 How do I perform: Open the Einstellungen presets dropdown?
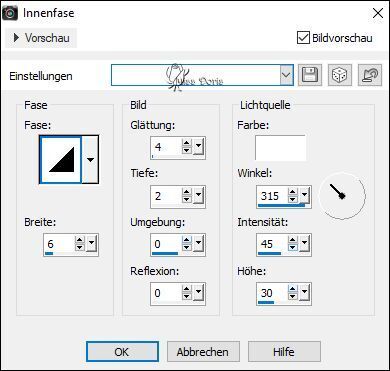click(x=286, y=75)
